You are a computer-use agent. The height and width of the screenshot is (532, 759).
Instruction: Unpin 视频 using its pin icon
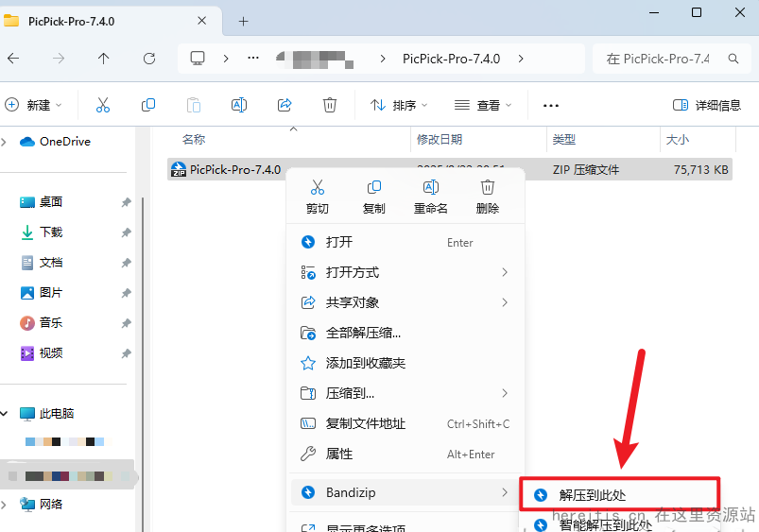(x=127, y=353)
